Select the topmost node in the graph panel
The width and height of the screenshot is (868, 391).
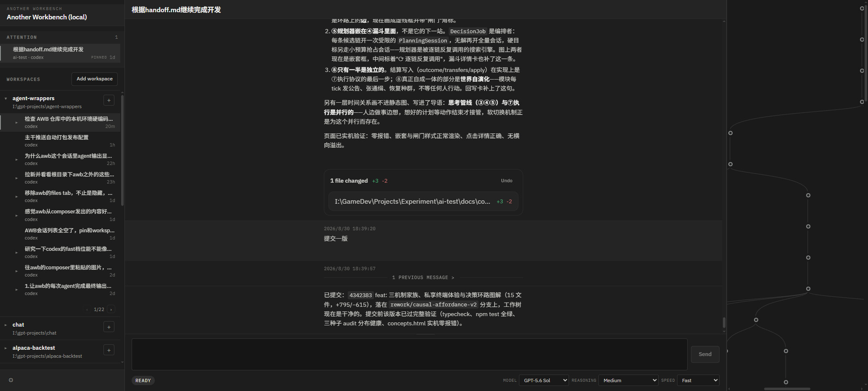coord(862,8)
